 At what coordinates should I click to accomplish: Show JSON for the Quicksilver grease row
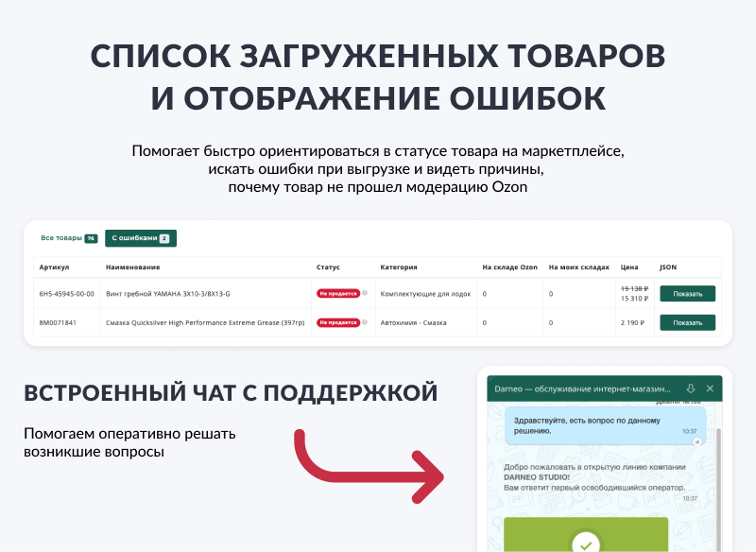[x=687, y=322]
